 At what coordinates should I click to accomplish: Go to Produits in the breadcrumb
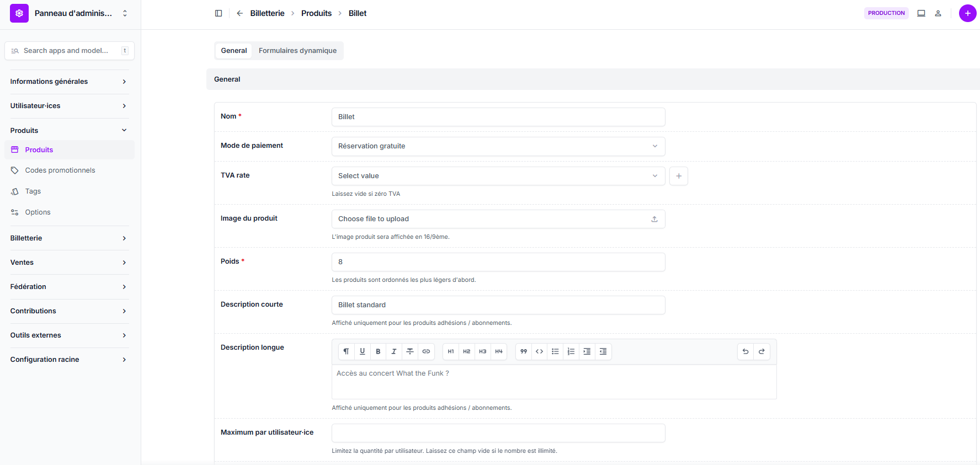pyautogui.click(x=316, y=13)
